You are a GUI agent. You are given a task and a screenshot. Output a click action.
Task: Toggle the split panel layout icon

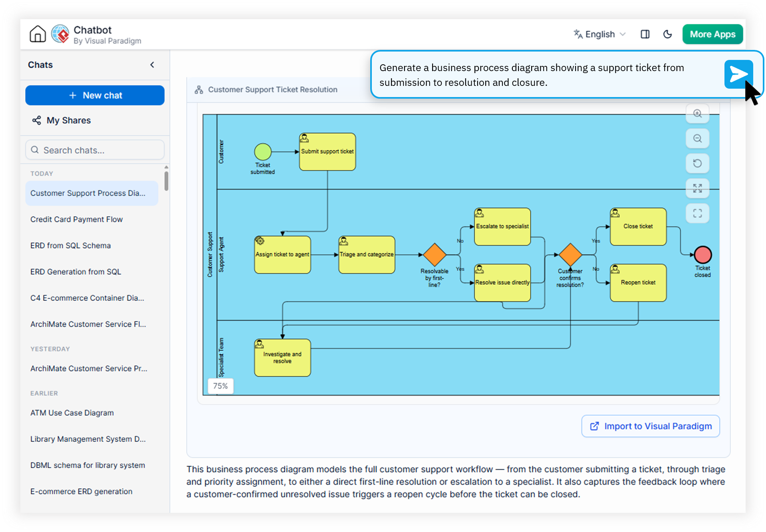[645, 34]
